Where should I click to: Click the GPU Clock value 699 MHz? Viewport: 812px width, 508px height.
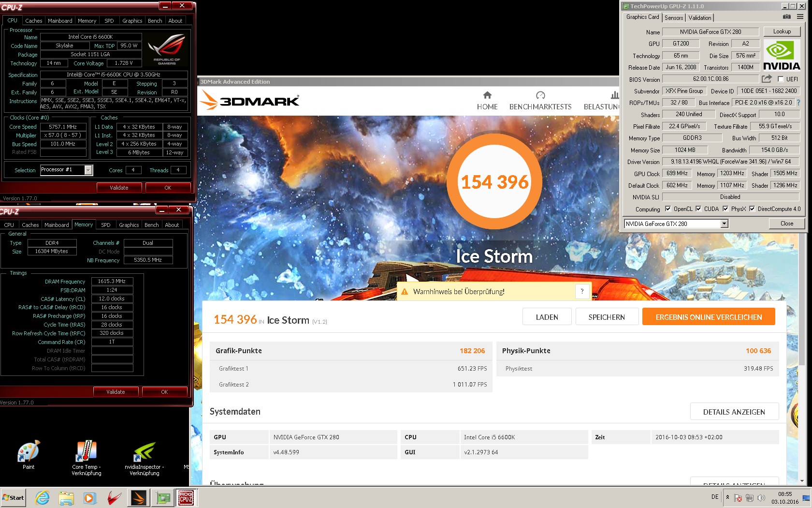pos(677,173)
